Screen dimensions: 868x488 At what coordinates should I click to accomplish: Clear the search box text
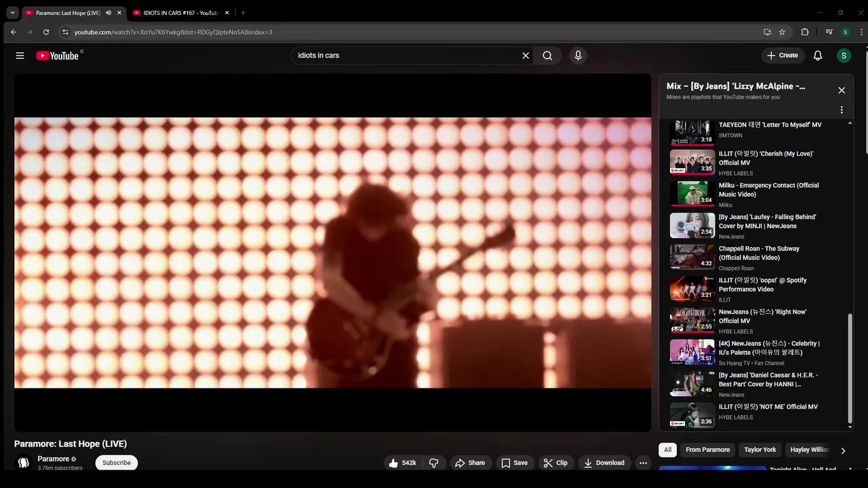tap(526, 56)
